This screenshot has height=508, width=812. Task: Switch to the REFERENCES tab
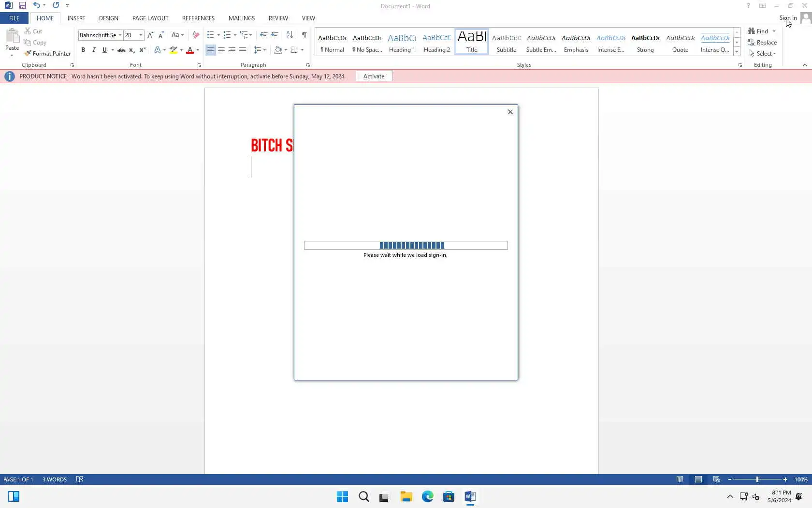[198, 18]
